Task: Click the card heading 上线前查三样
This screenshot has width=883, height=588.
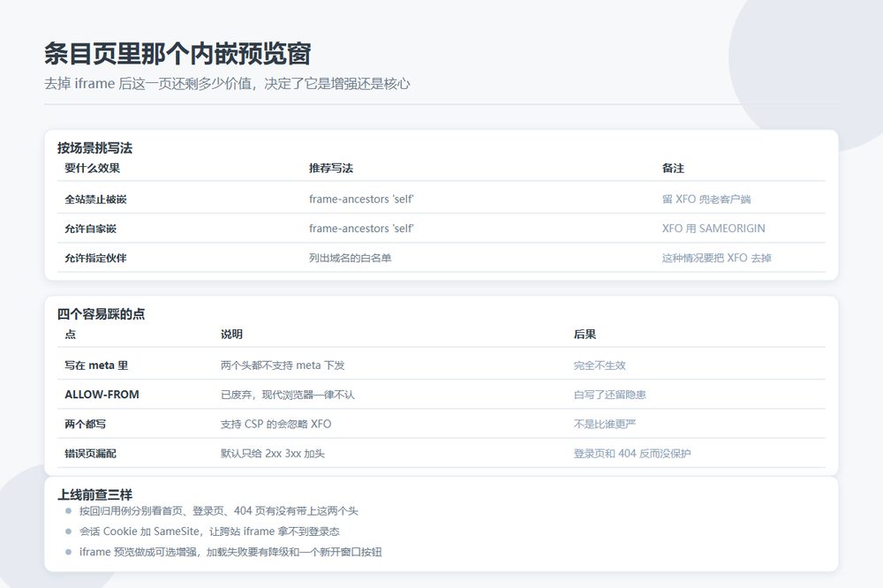Action: pos(94,495)
